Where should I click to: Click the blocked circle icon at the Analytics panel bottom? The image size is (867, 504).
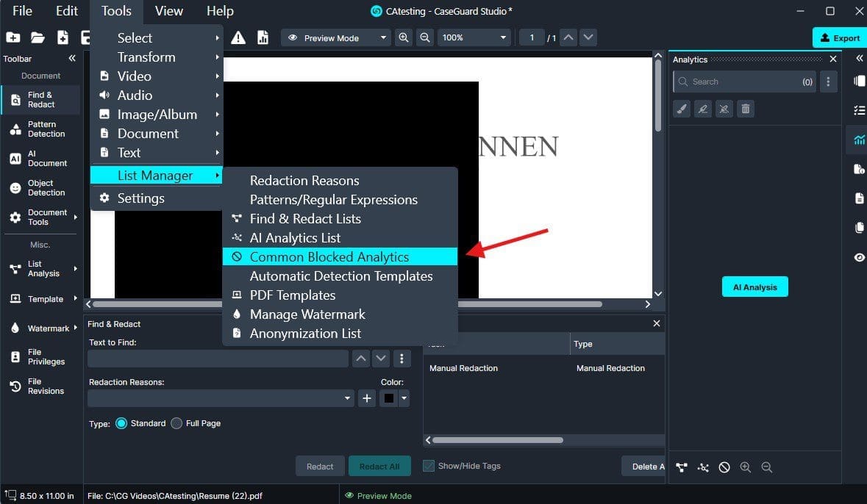tap(724, 467)
